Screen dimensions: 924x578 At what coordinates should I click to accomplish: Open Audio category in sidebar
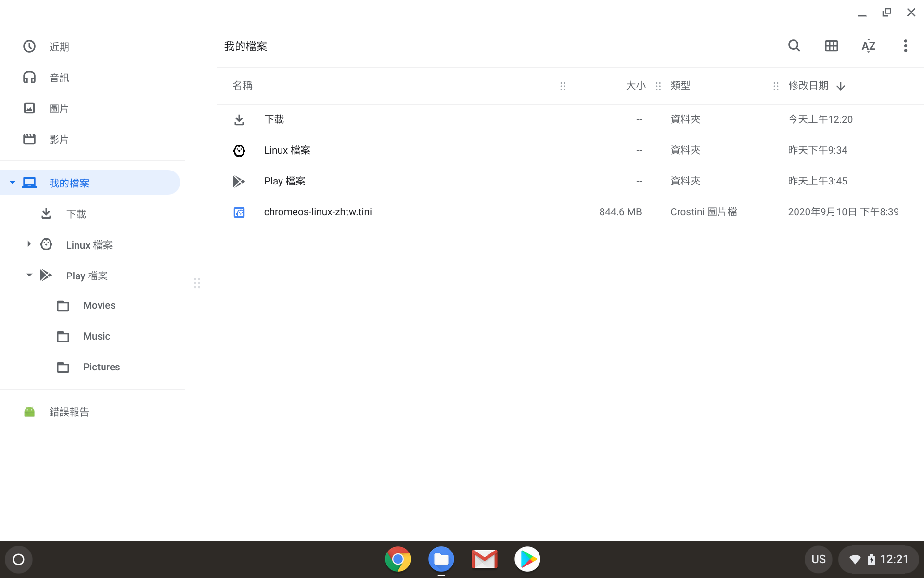(x=59, y=78)
